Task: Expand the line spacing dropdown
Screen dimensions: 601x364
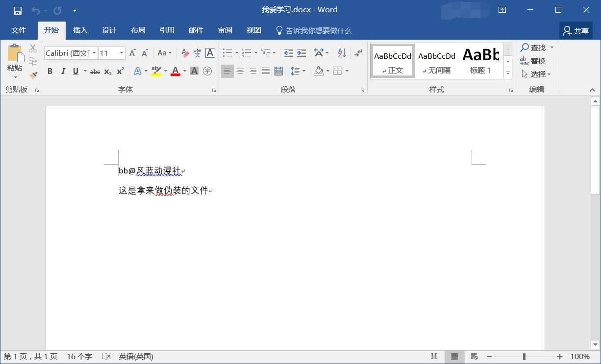Action: click(304, 72)
